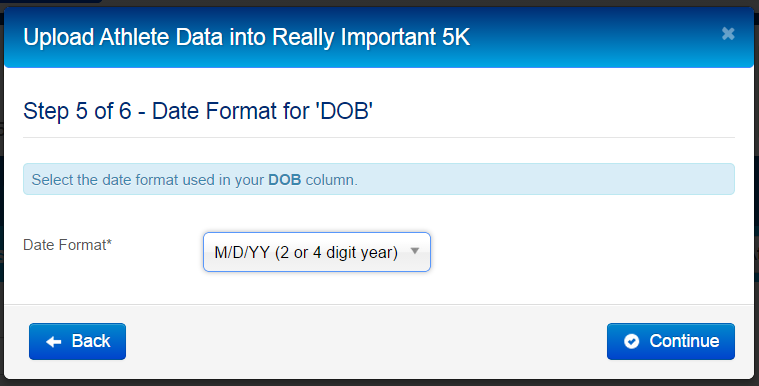
Task: Close the Upload Athlete Data dialog
Action: coord(728,33)
